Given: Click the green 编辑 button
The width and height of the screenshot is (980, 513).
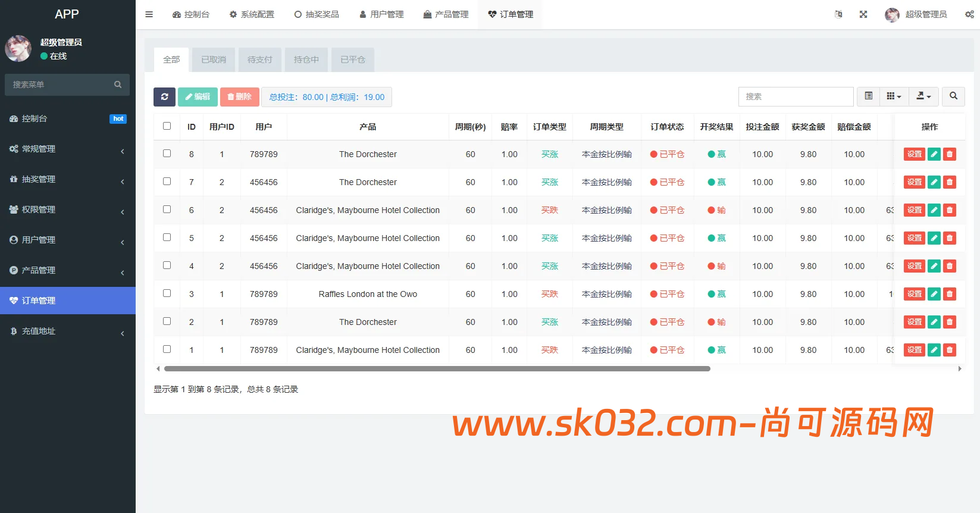Looking at the screenshot, I should pos(198,96).
